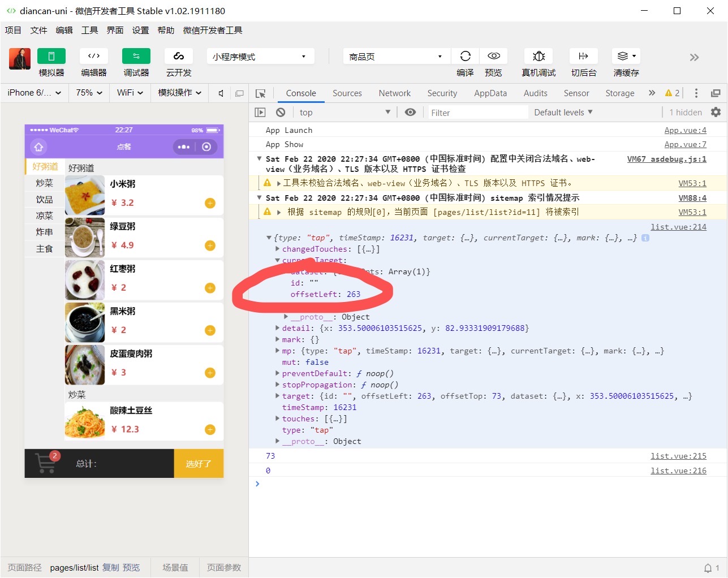The width and height of the screenshot is (728, 578).
Task: Toggle console sidebar icon
Action: pos(260,113)
